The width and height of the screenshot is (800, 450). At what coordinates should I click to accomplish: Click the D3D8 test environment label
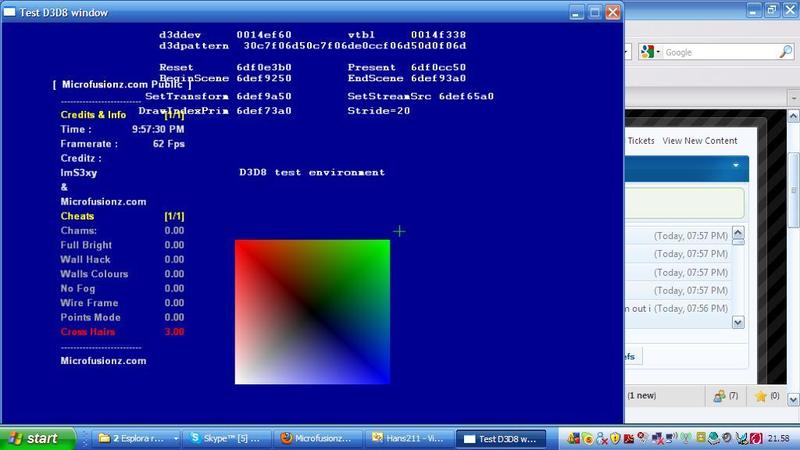(312, 172)
